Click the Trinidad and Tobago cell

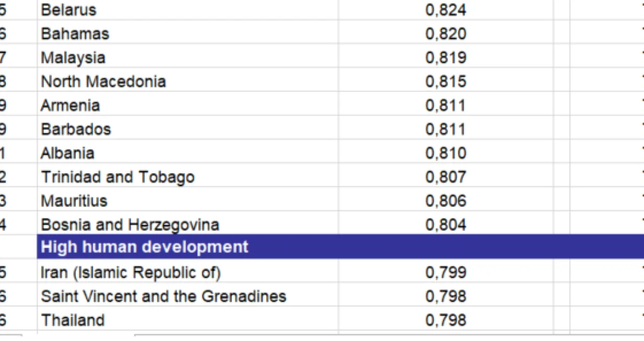coord(118,177)
